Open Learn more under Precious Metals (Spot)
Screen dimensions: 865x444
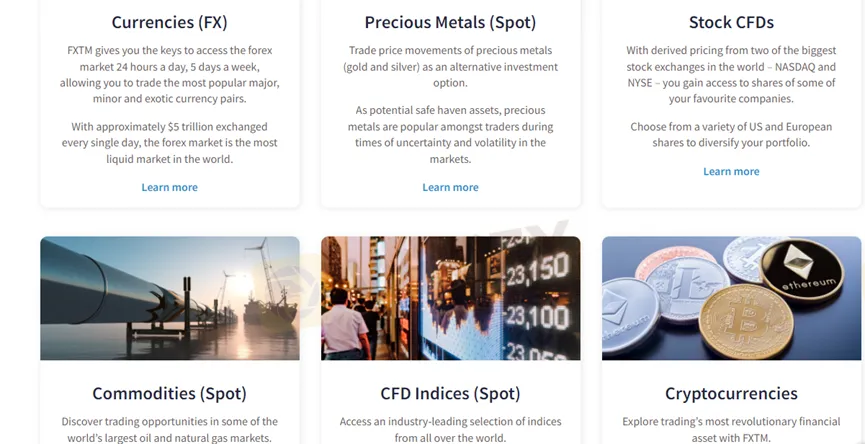[x=450, y=188]
